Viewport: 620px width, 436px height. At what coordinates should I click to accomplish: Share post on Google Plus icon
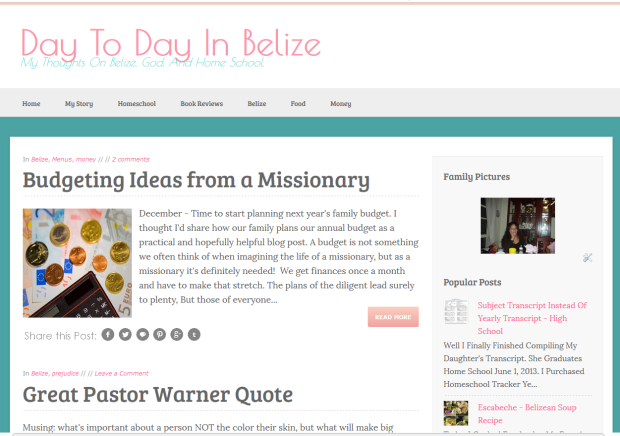pos(177,334)
